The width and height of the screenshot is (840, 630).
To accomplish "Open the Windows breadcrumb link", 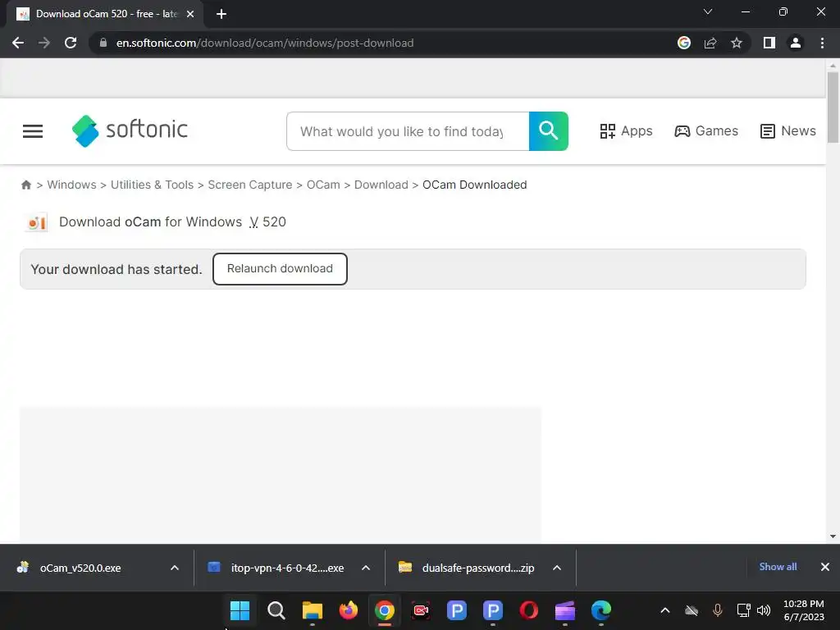I will coord(72,185).
